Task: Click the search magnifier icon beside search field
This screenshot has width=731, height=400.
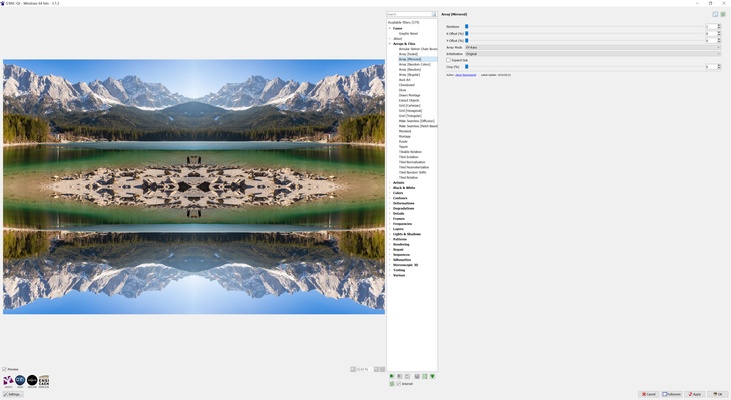Action: [433, 14]
